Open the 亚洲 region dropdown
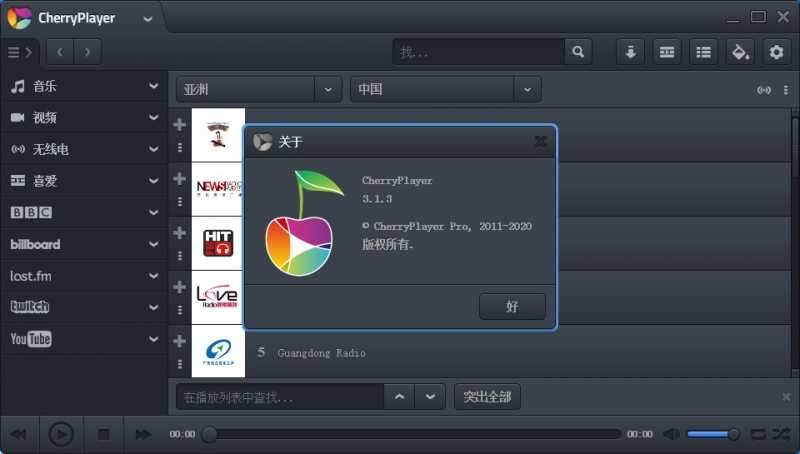The image size is (800, 454). (x=259, y=90)
